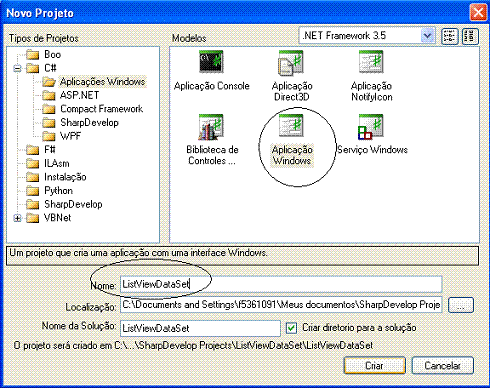
Task: Select SharpDevelop under C# node
Action: coord(89,123)
